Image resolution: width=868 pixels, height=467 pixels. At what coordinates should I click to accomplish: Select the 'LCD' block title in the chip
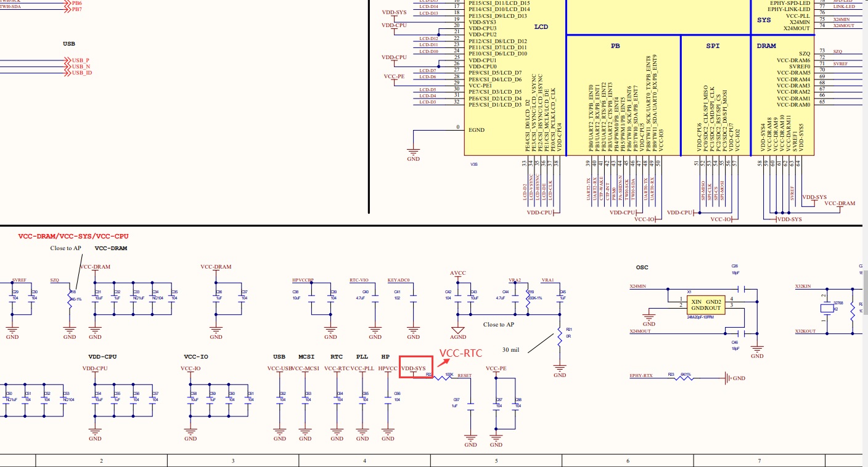541,27
